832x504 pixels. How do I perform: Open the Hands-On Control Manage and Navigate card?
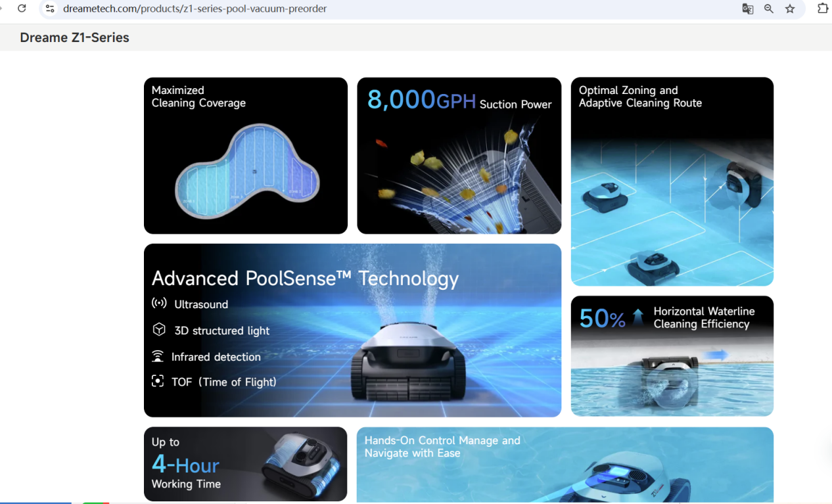click(x=565, y=465)
